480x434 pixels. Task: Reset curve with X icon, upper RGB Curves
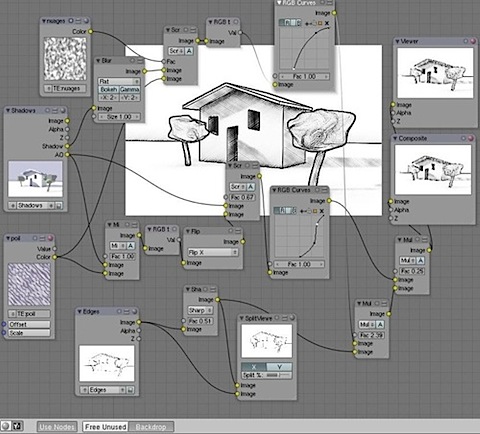[x=327, y=23]
